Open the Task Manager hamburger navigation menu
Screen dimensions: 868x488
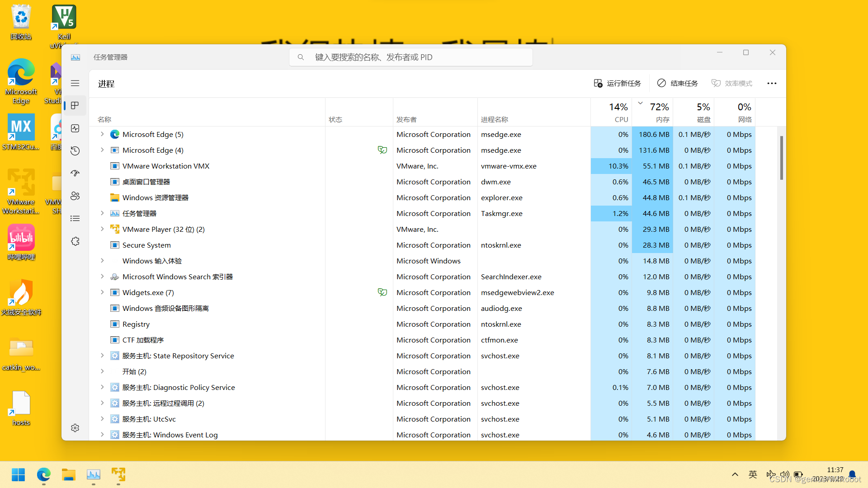[x=75, y=83]
